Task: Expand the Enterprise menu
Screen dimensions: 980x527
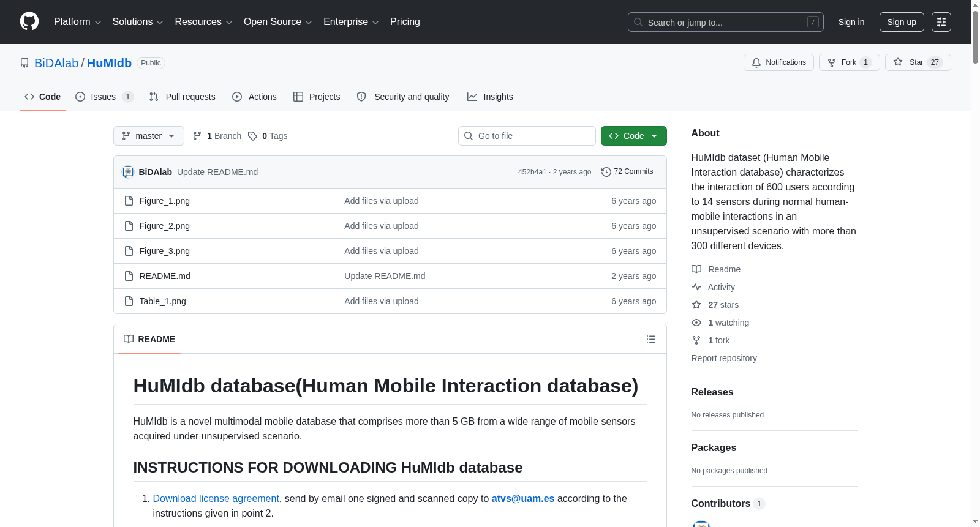Action: (351, 22)
